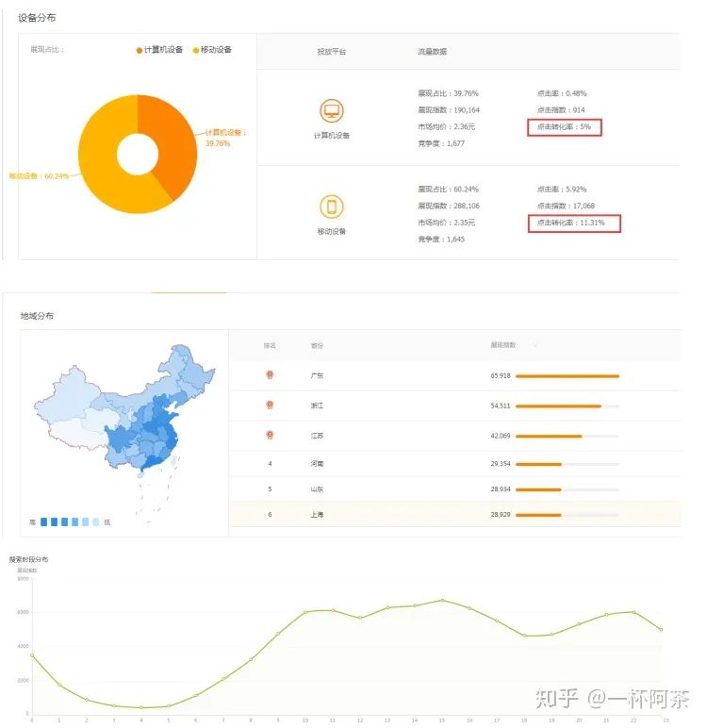Click the value 54,511
This screenshot has width=707, height=728.
(501, 405)
